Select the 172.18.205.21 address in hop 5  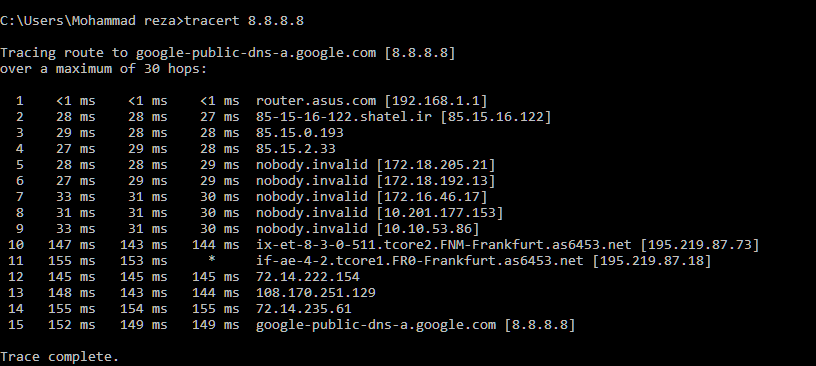coord(436,165)
